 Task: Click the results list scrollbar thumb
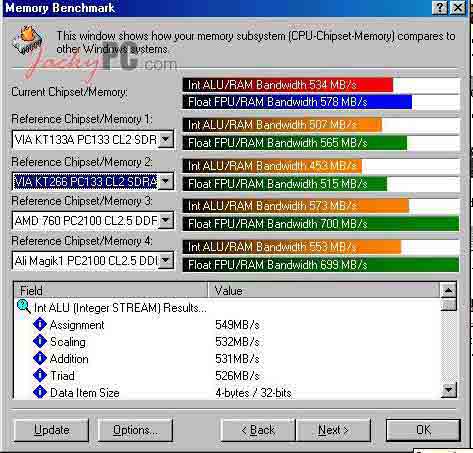(448, 305)
